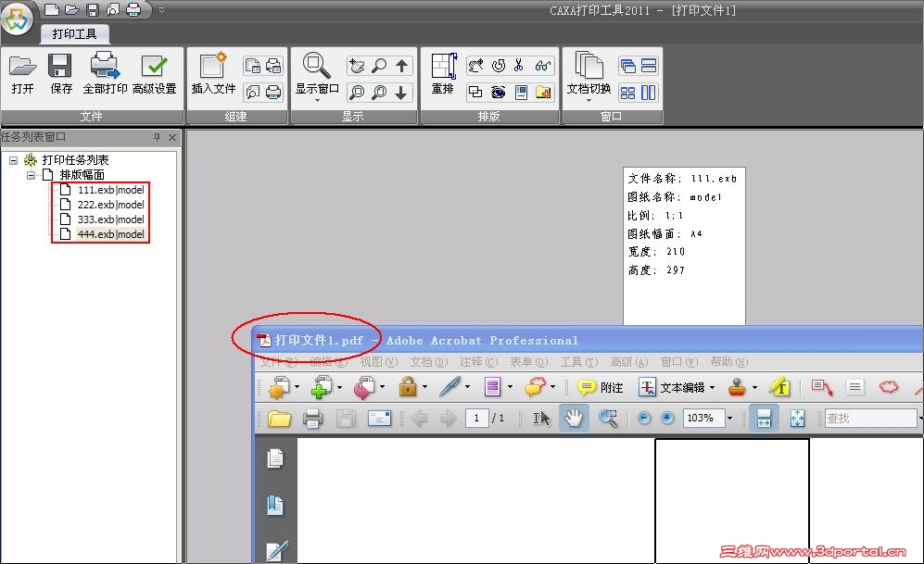Viewport: 924px width, 564px height.
Task: Open the Acrobat zoom percentage dropdown
Action: (x=729, y=418)
